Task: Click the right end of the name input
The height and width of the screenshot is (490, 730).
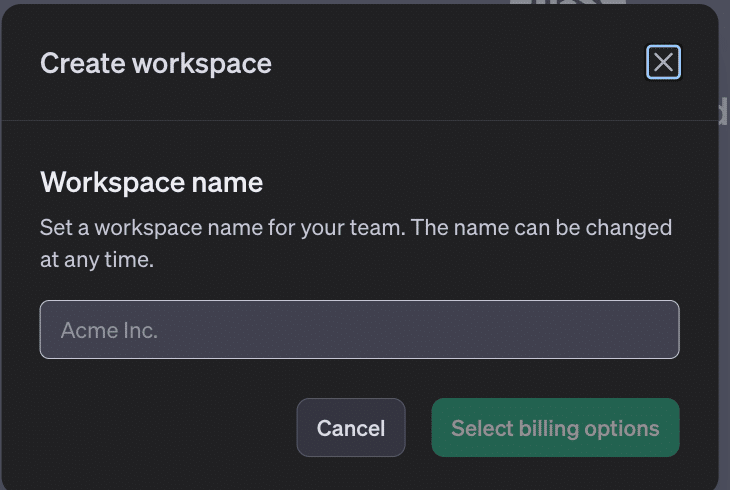Action: coord(660,330)
